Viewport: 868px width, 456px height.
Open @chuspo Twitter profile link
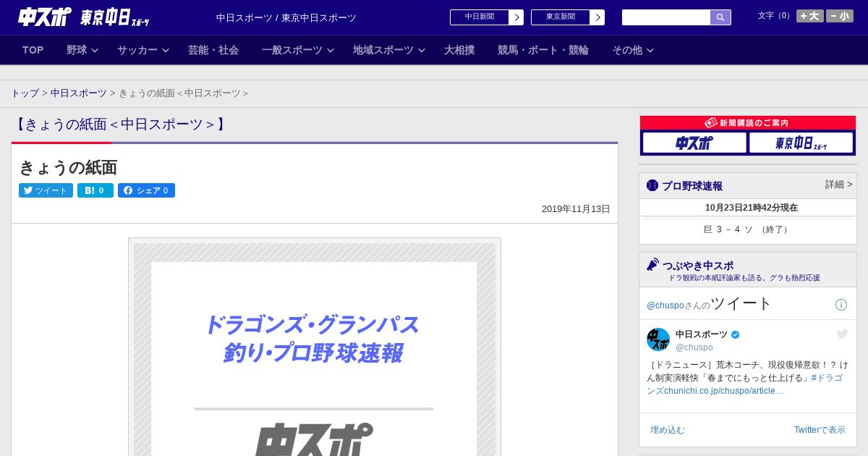pos(665,305)
